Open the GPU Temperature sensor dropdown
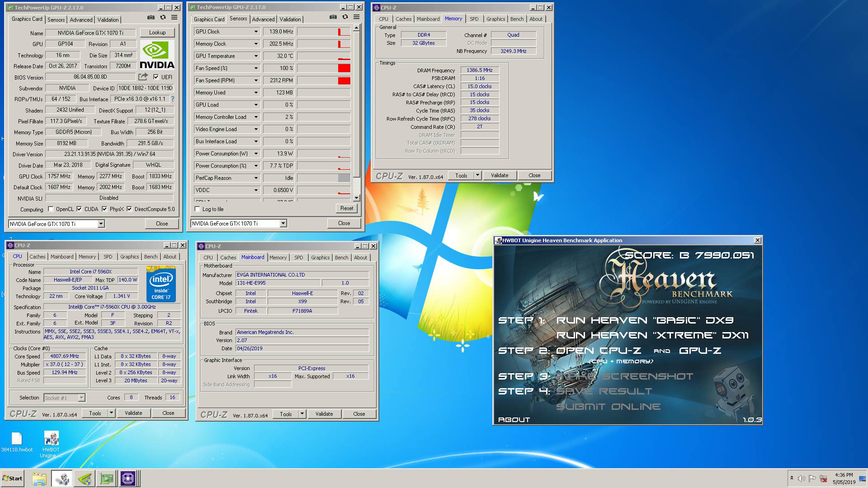868x488 pixels. coord(256,56)
